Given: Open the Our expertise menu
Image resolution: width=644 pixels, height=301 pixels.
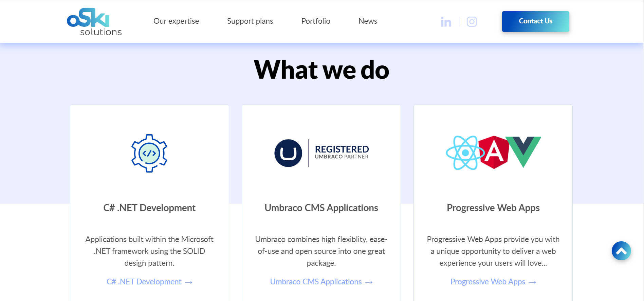Looking at the screenshot, I should 176,21.
